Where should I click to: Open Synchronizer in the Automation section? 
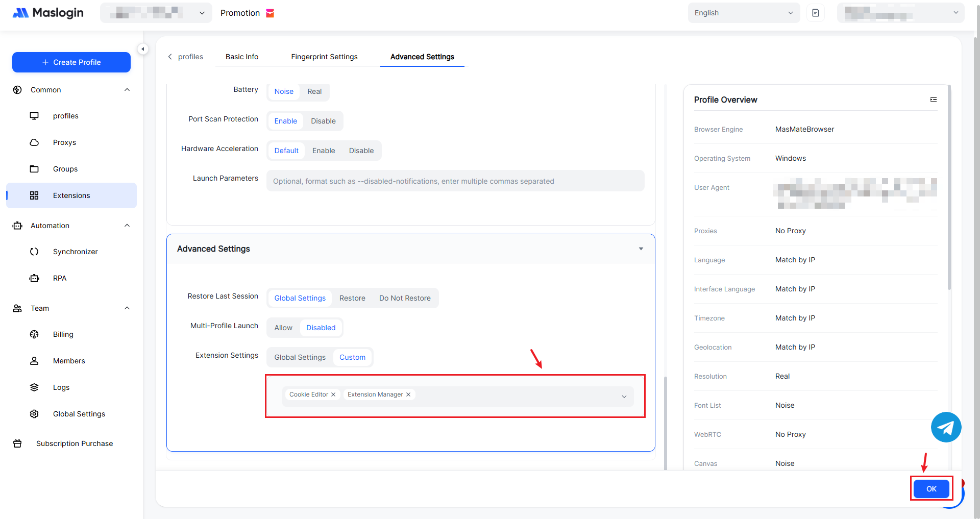pos(75,252)
